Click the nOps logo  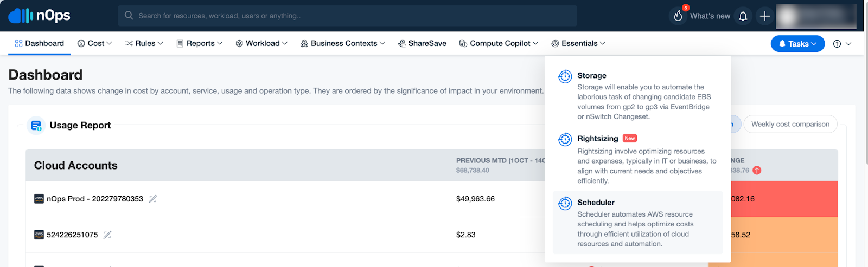pos(39,16)
